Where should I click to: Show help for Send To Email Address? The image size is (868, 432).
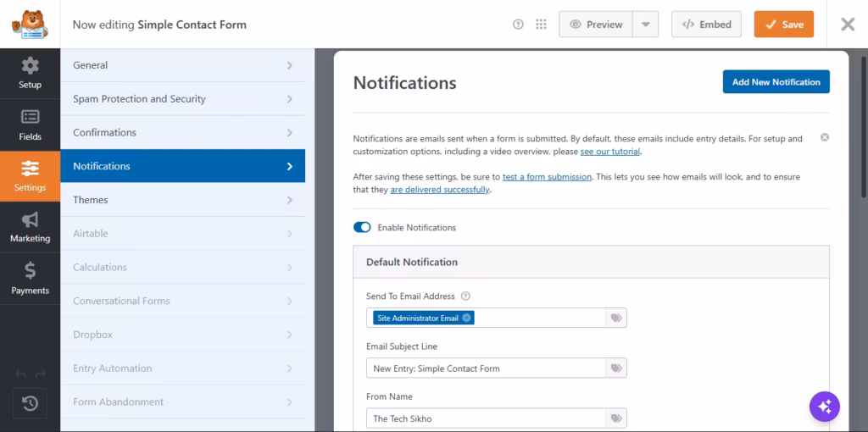pyautogui.click(x=465, y=296)
